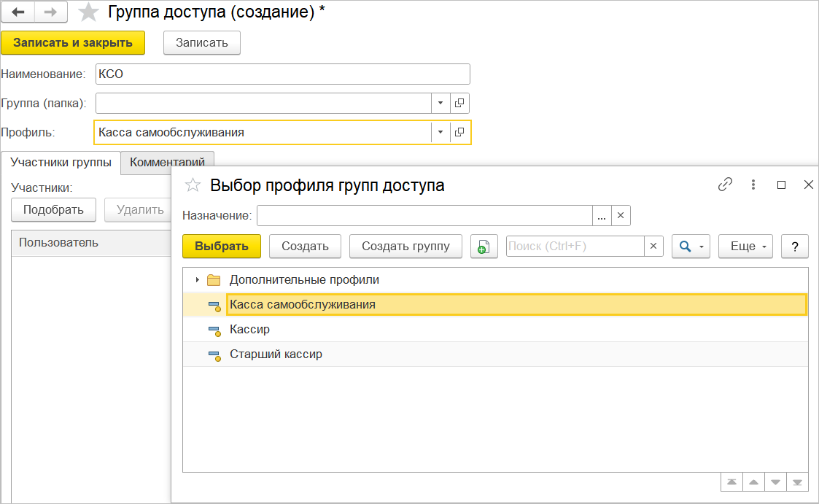This screenshot has width=819, height=504.
Task: Open the Профиль field's linked item icon
Action: tap(460, 133)
